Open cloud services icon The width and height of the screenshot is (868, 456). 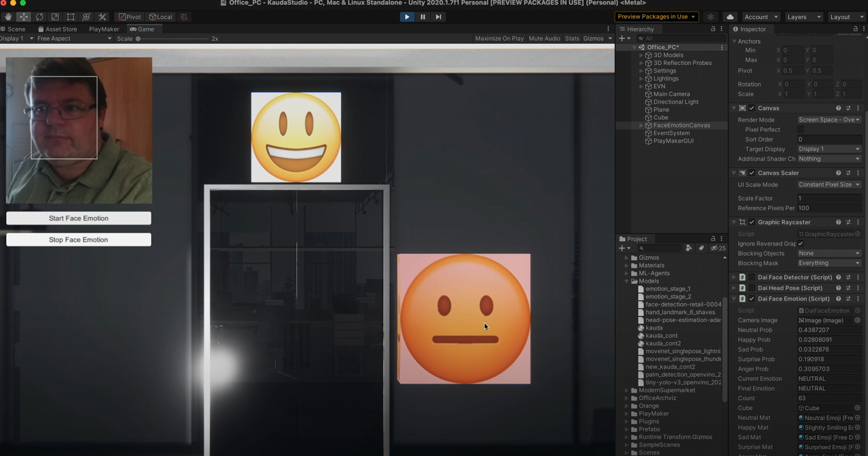pyautogui.click(x=730, y=16)
